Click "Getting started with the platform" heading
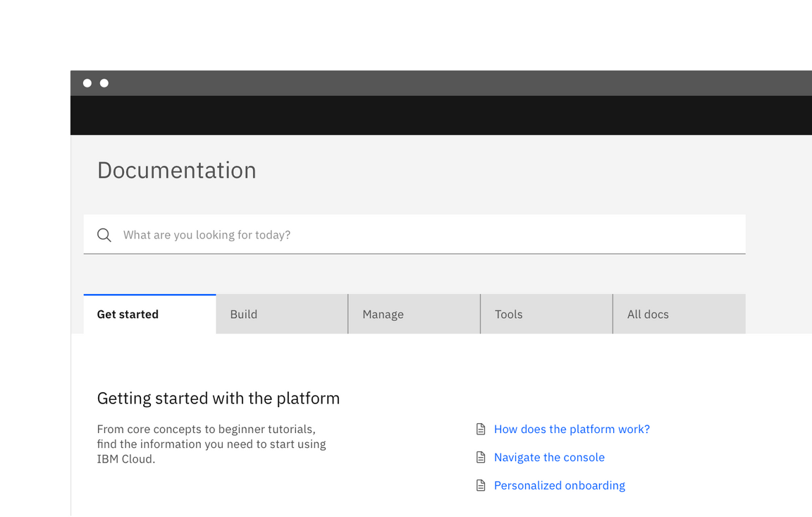This screenshot has width=812, height=517. click(x=219, y=398)
